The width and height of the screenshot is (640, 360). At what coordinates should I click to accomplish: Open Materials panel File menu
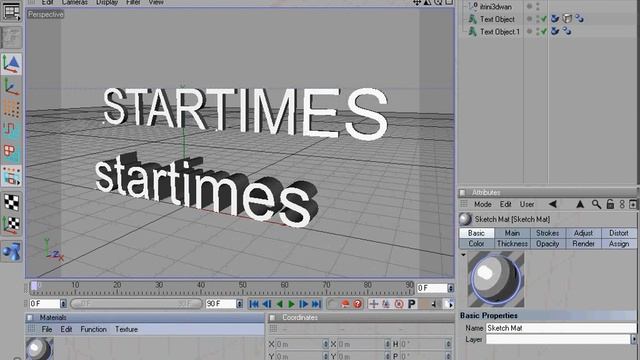click(47, 329)
